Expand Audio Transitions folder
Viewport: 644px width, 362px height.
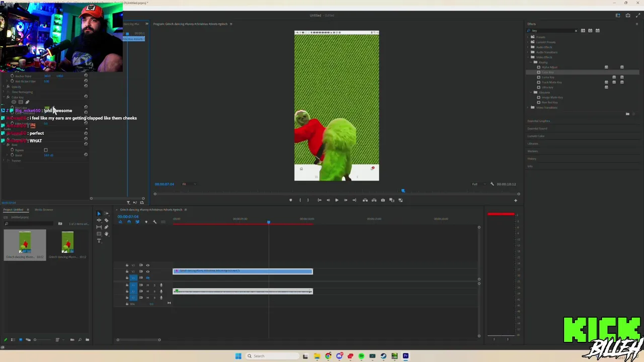click(527, 52)
